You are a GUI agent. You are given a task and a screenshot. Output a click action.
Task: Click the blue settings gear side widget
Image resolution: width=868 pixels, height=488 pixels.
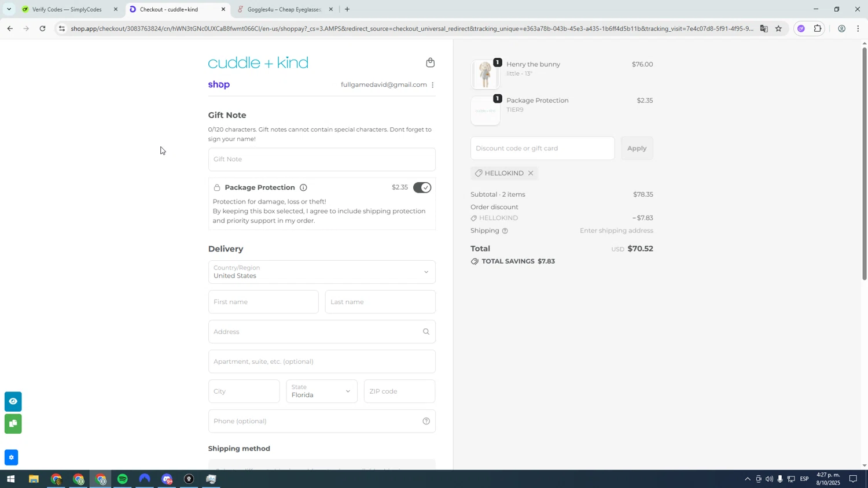pyautogui.click(x=11, y=458)
